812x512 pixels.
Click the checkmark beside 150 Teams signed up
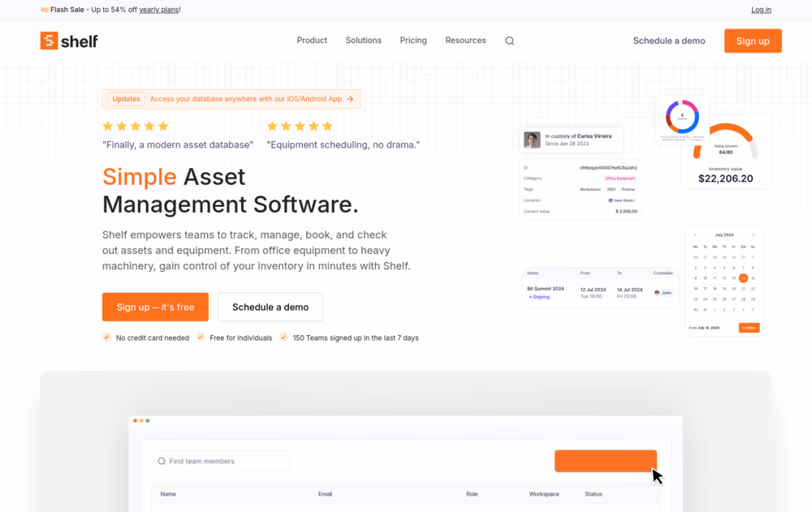pyautogui.click(x=283, y=337)
